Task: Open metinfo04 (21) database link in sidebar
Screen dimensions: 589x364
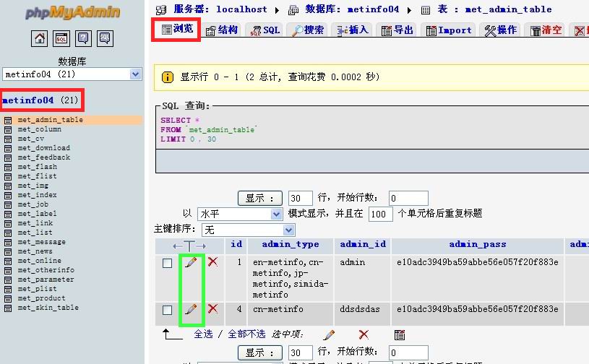Action: [x=40, y=100]
